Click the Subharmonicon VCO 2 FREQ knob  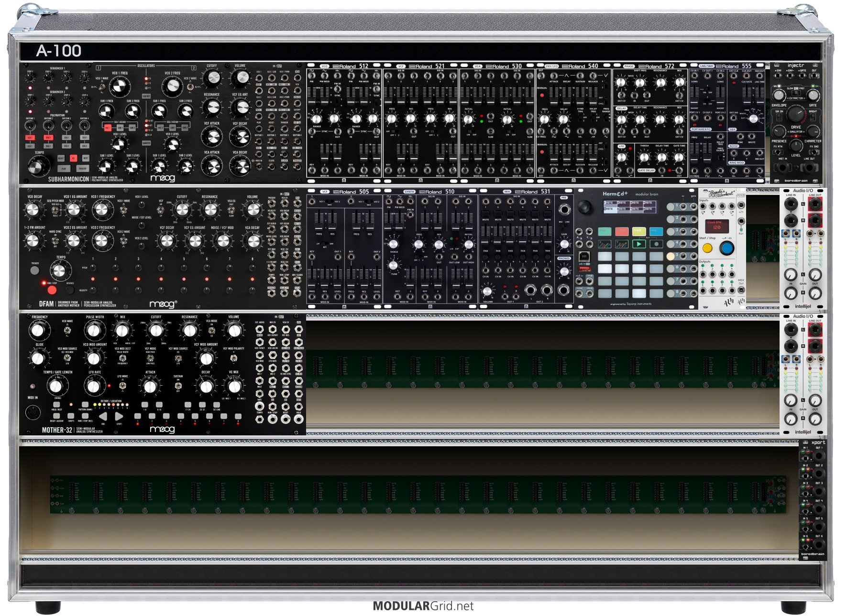(172, 87)
